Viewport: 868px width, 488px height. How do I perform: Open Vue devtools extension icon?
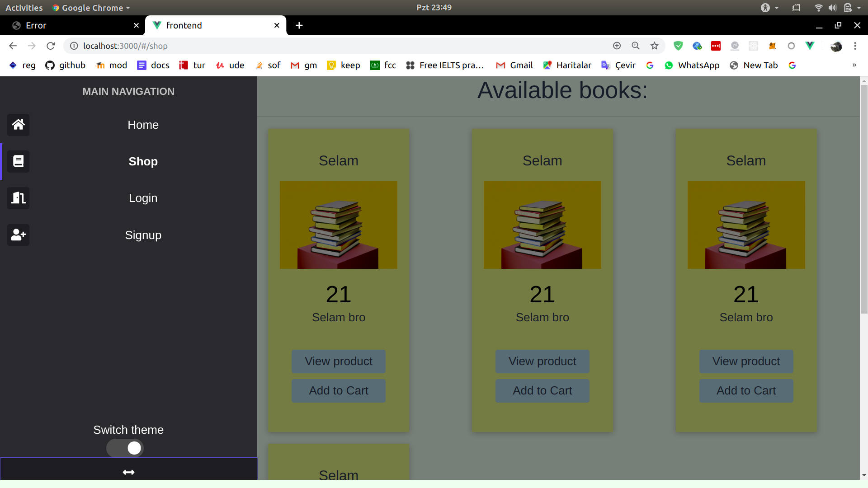pos(810,46)
